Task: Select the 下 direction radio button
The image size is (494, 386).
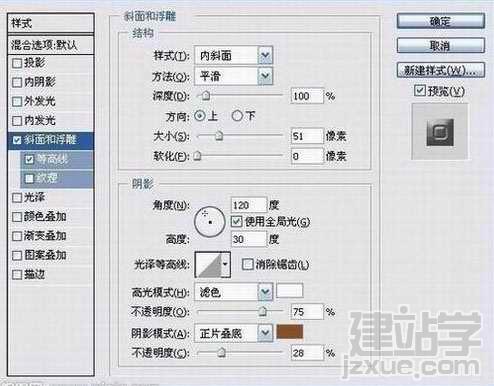Action: click(237, 116)
